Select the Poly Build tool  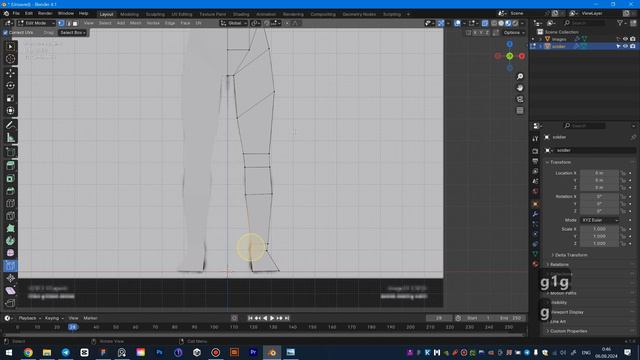point(11,228)
